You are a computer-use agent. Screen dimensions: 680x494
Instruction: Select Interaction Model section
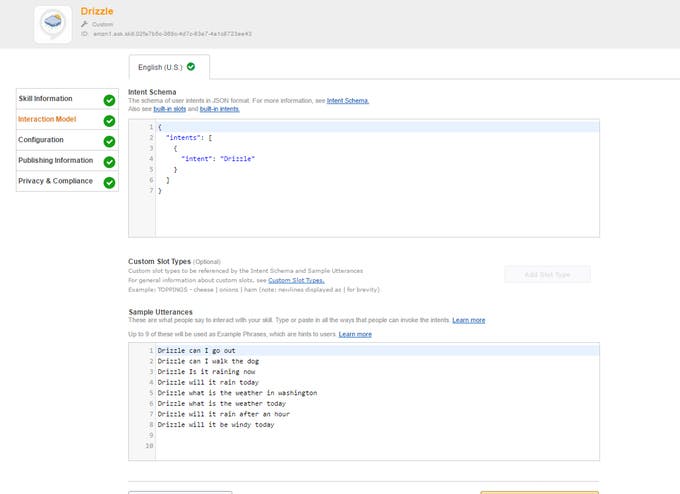click(67, 119)
